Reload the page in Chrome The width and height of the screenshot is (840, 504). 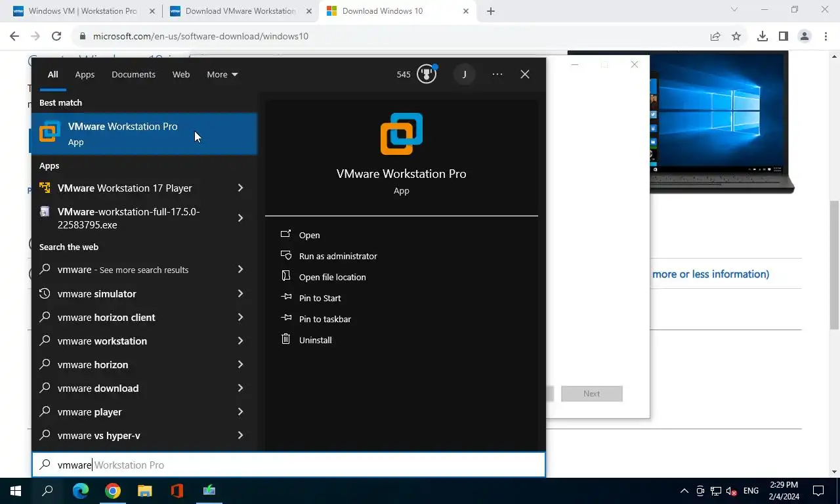coord(56,36)
